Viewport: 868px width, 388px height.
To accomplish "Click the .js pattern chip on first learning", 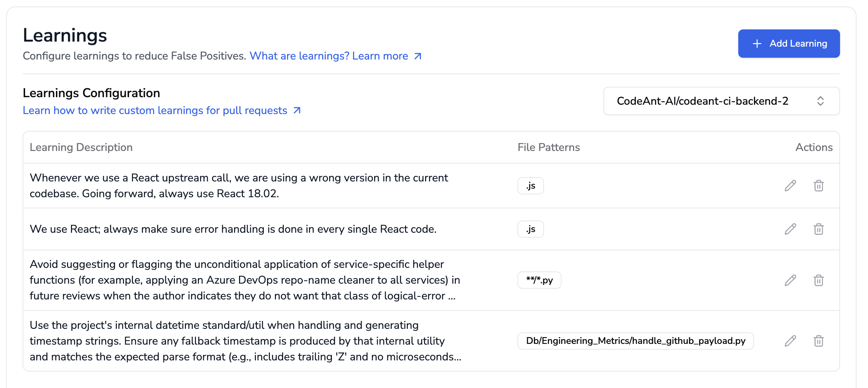I will point(530,185).
